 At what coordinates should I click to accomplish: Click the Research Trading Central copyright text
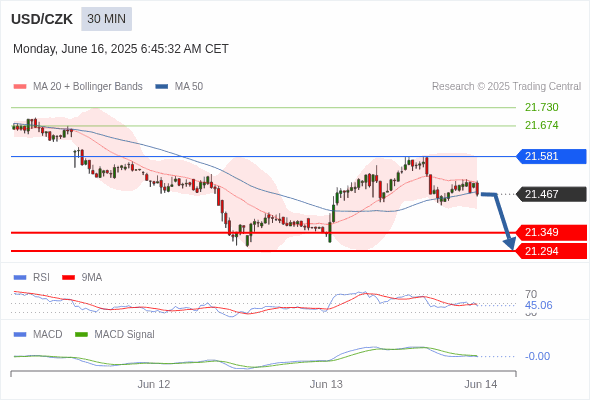(x=506, y=87)
